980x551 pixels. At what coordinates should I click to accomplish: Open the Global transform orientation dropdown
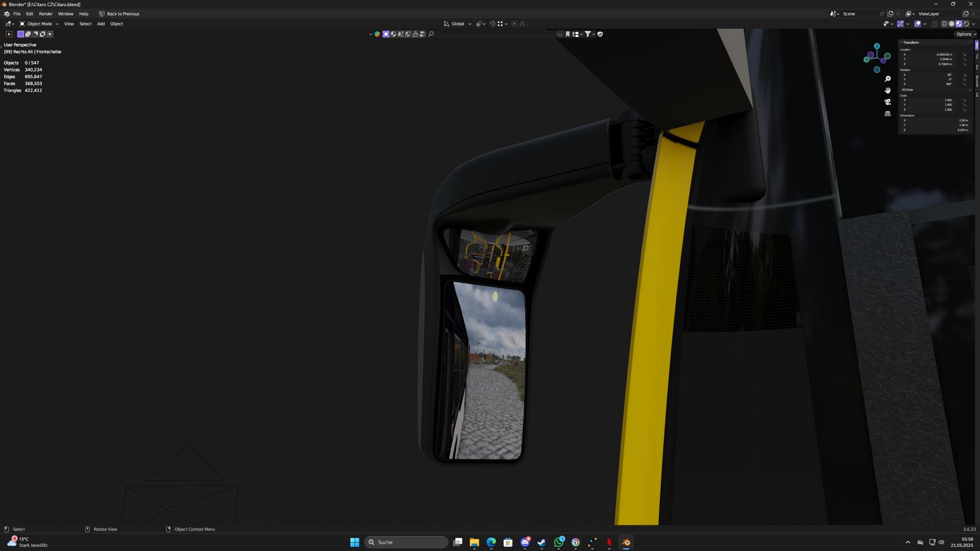click(458, 24)
